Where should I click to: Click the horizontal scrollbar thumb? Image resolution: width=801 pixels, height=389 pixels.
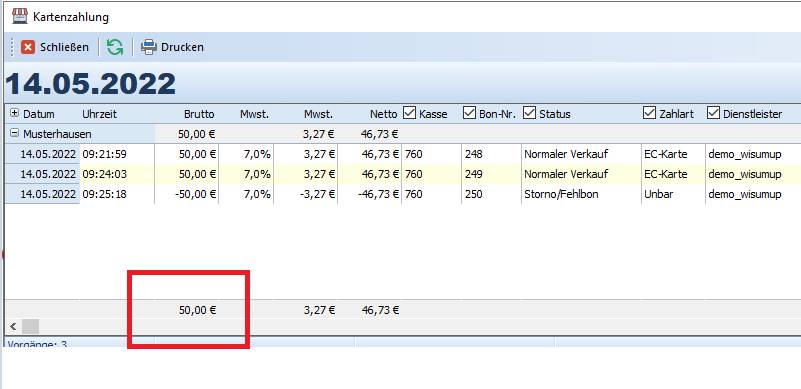pos(30,326)
